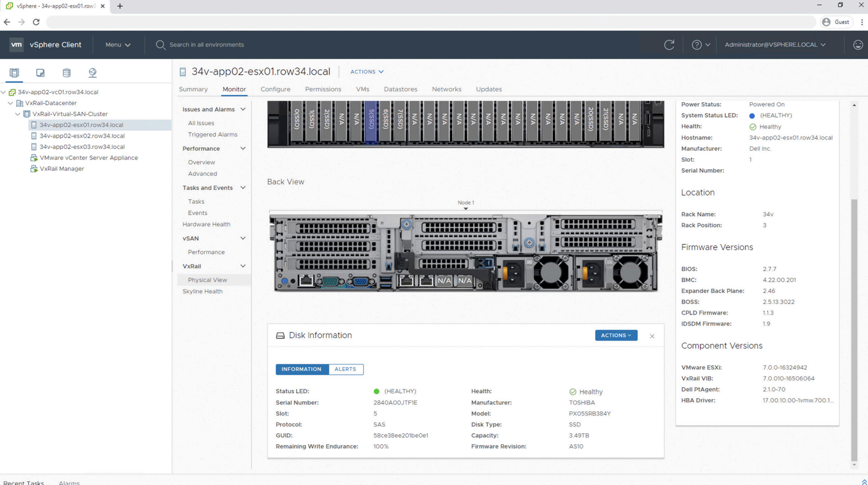
Task: Select disk slot 5(SSD) in front view
Action: point(371,121)
